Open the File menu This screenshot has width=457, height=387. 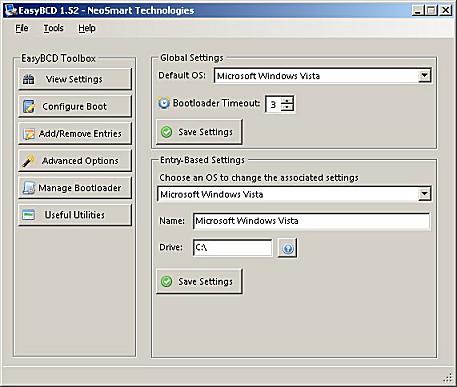pos(22,28)
